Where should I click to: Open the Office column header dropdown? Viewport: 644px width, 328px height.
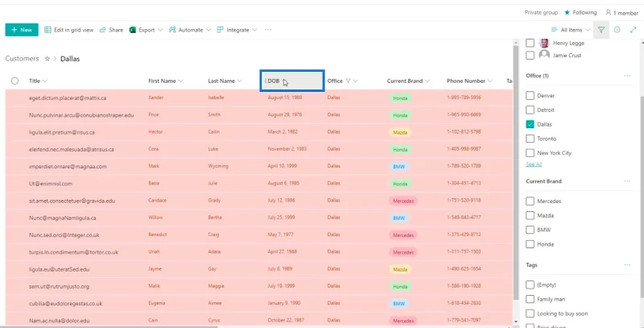click(355, 81)
